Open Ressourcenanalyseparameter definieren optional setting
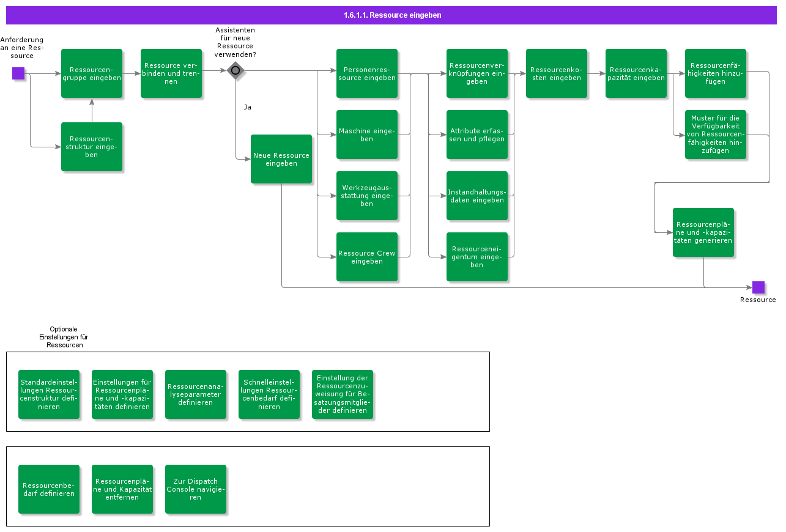Image resolution: width=786 pixels, height=532 pixels. [196, 394]
